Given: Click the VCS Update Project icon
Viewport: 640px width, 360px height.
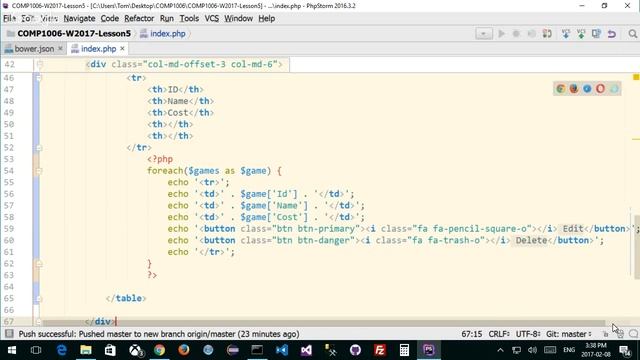Looking at the screenshot, I should click(566, 33).
